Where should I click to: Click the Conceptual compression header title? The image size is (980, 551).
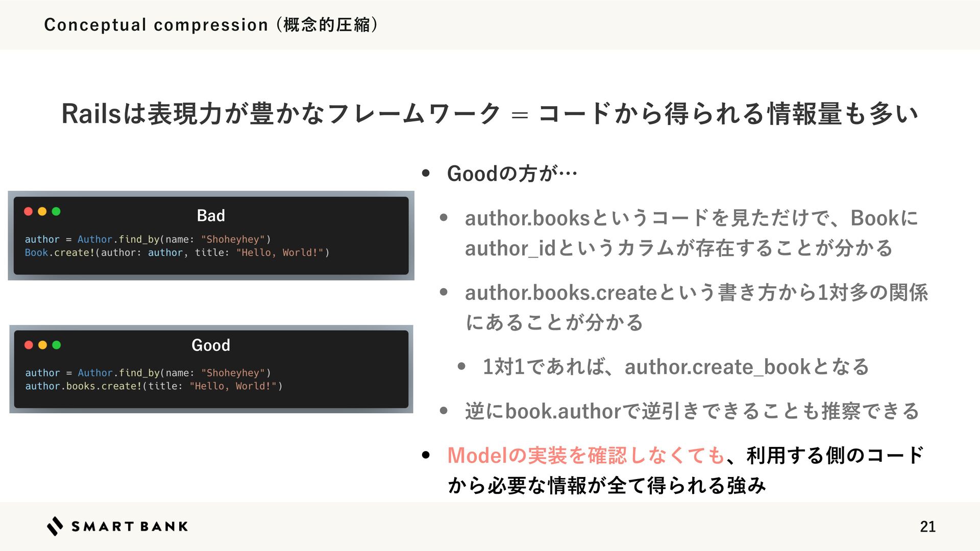pyautogui.click(x=211, y=24)
